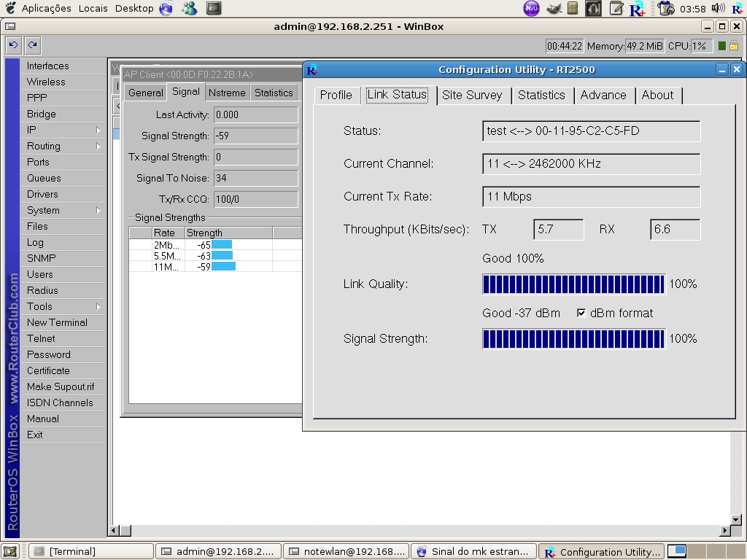Click the green traffic indicator icon
The image size is (747, 560).
pyautogui.click(x=721, y=46)
